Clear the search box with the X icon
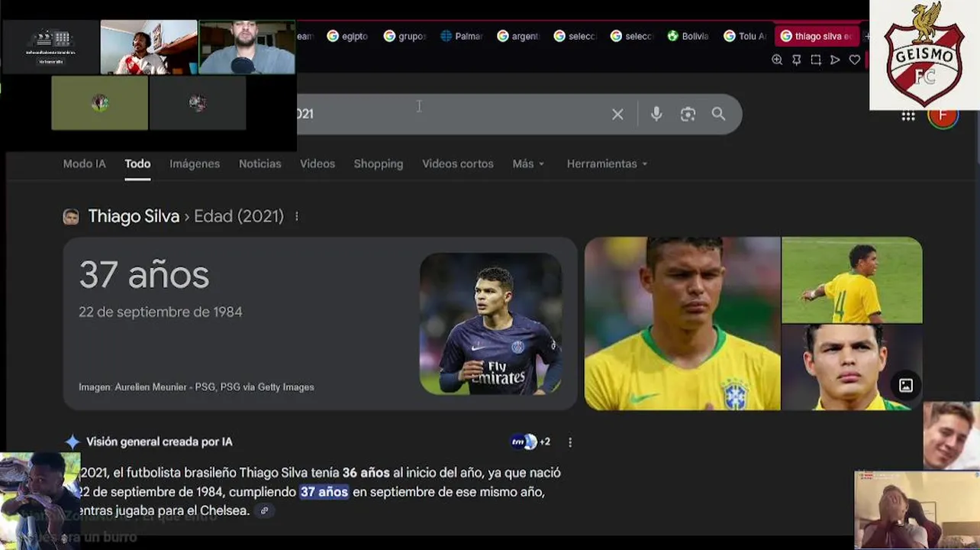 pyautogui.click(x=617, y=114)
